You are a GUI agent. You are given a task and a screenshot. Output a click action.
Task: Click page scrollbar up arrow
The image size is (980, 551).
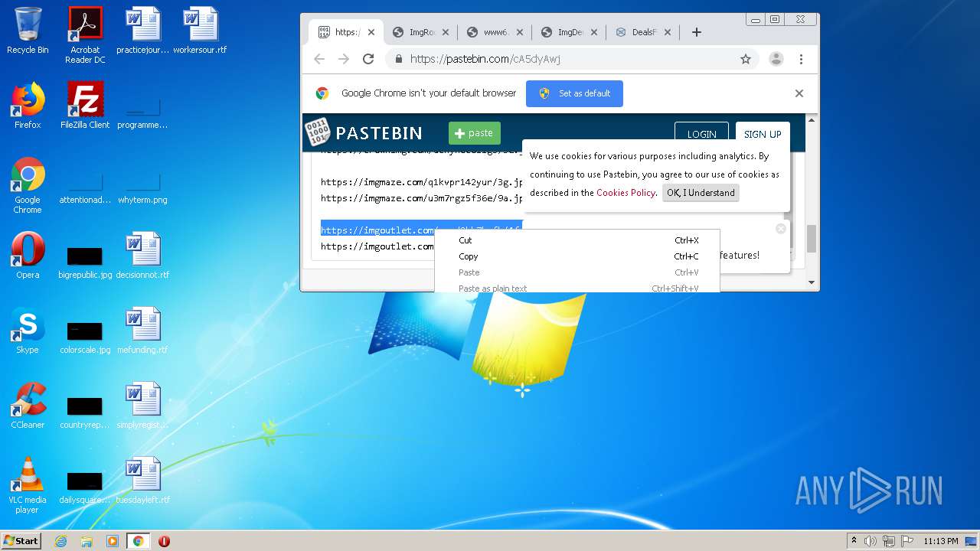coord(812,120)
